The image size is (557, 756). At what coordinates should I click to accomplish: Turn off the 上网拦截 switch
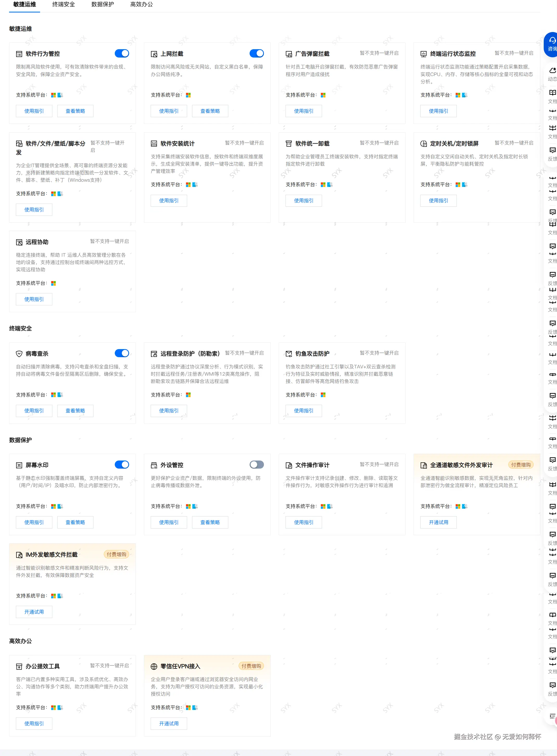click(x=257, y=53)
